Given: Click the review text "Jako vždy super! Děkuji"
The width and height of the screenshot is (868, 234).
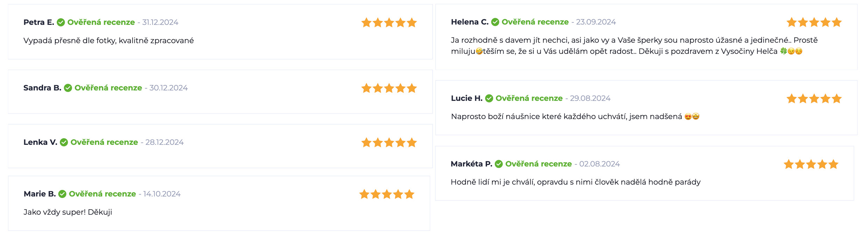Looking at the screenshot, I should [68, 212].
